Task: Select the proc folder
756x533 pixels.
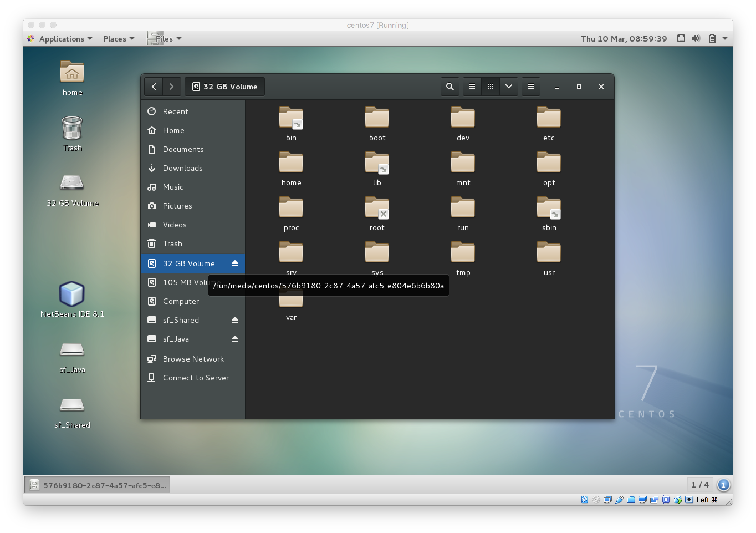Action: (291, 214)
